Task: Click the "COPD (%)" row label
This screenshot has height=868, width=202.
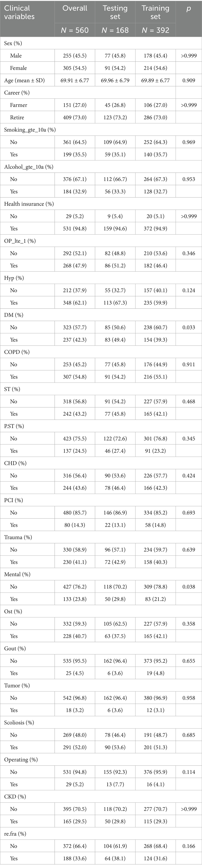Action: (x=17, y=352)
